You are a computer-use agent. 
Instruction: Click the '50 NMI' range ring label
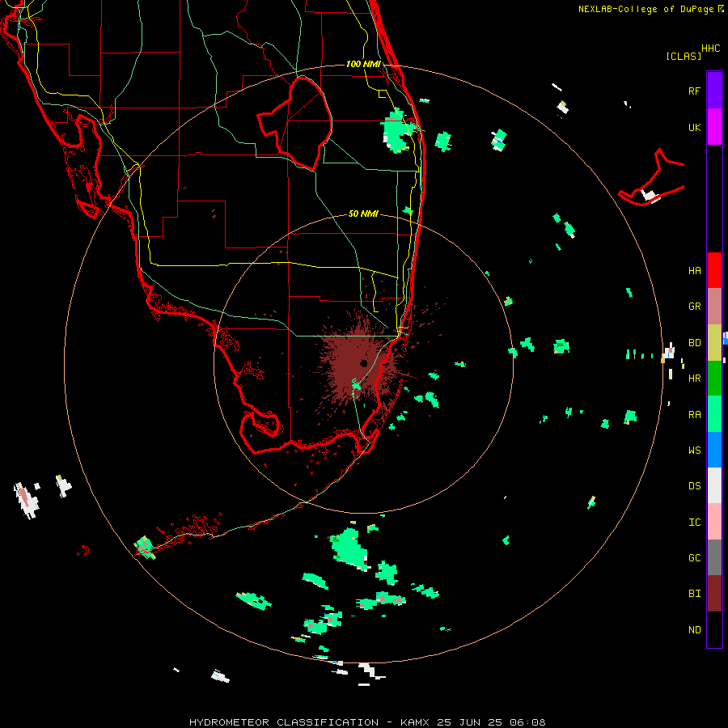[x=363, y=214]
